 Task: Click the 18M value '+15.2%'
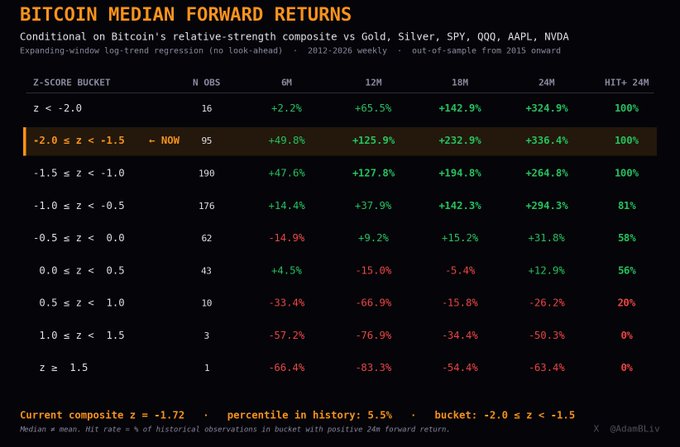tap(460, 238)
